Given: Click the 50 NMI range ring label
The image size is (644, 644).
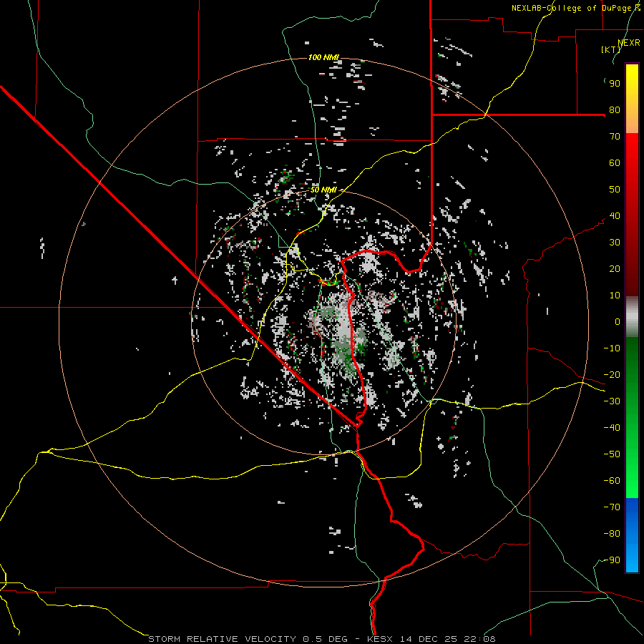Looking at the screenshot, I should [323, 190].
